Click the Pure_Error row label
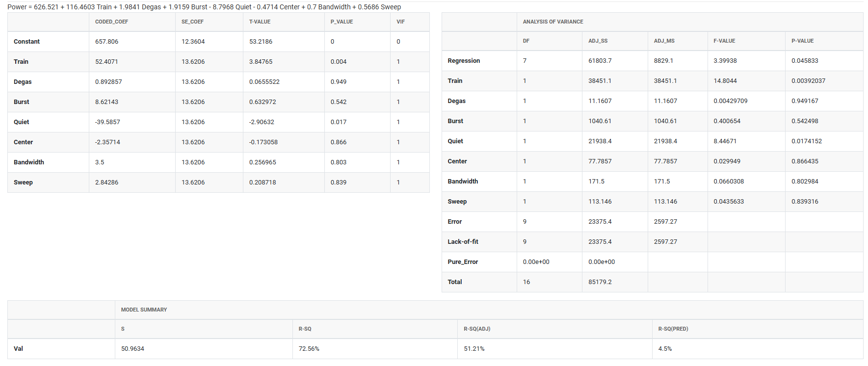Screen dimensions: 868x366 (462, 262)
